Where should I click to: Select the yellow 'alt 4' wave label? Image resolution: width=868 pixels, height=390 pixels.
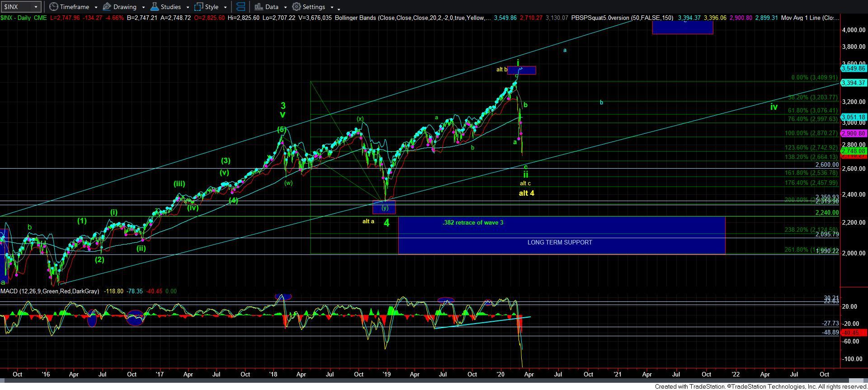click(526, 193)
